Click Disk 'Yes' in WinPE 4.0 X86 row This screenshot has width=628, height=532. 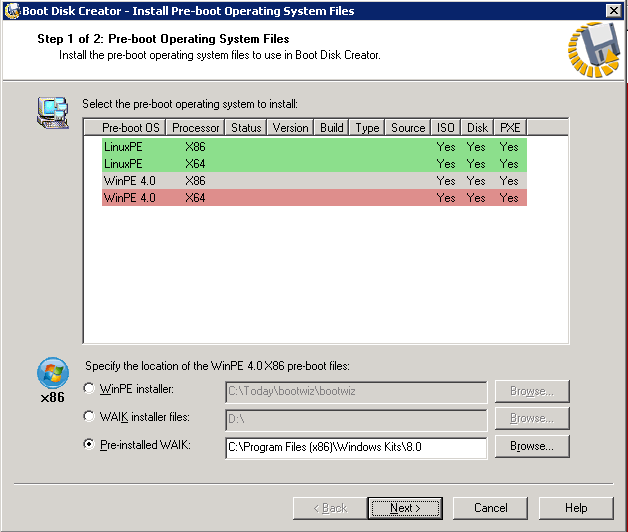[x=476, y=181]
